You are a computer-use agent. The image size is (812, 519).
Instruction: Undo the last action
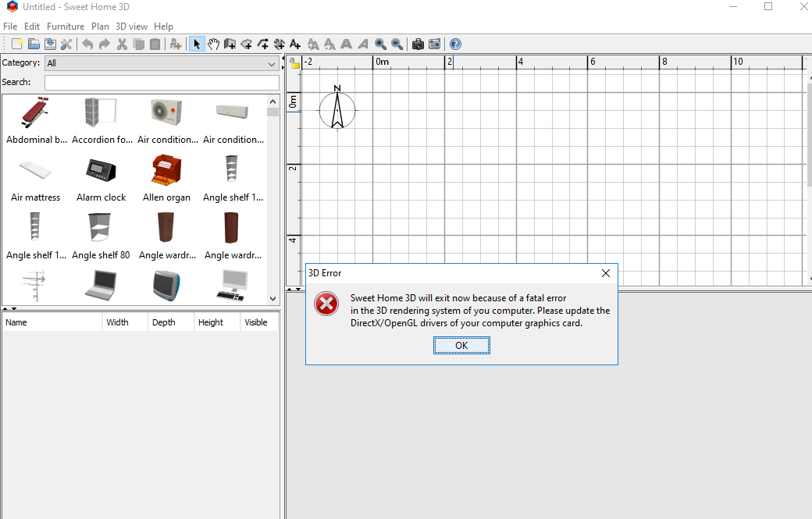pyautogui.click(x=87, y=44)
